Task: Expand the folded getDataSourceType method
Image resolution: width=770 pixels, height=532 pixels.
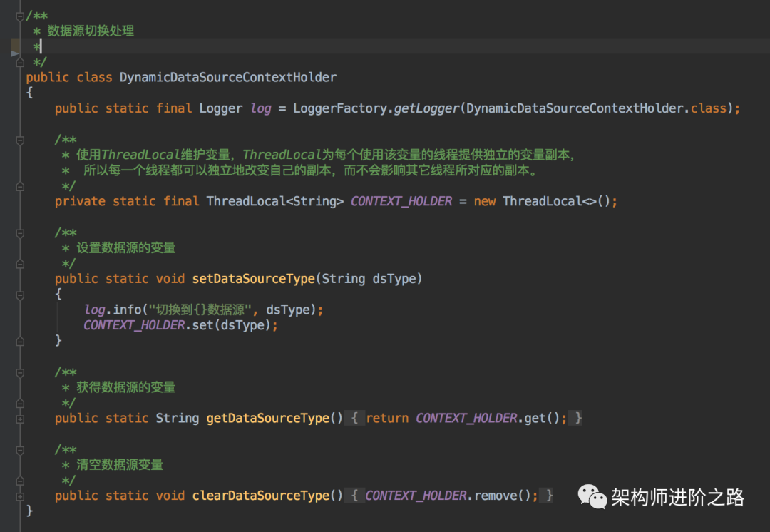Action: tap(20, 419)
